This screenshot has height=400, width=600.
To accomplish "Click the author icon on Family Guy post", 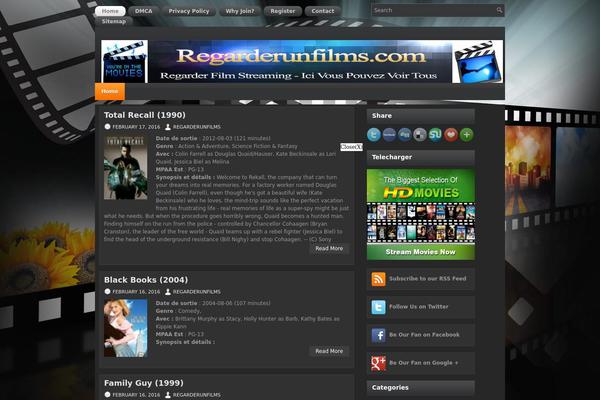I will (x=168, y=395).
